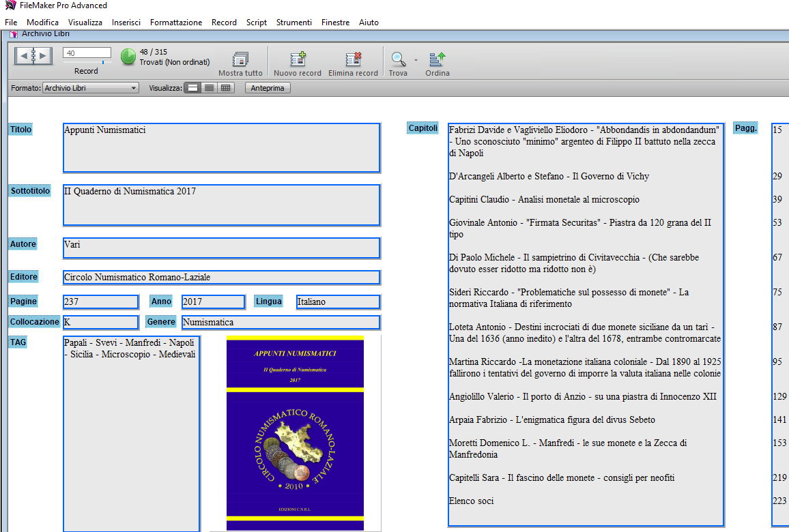Click the record number field showing 40
Image resolution: width=789 pixels, height=532 pixels.
click(87, 53)
